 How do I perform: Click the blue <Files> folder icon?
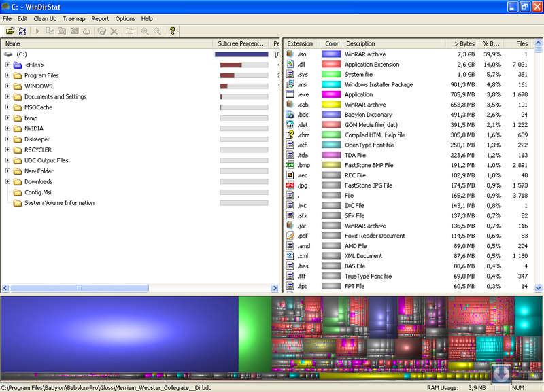(x=18, y=65)
